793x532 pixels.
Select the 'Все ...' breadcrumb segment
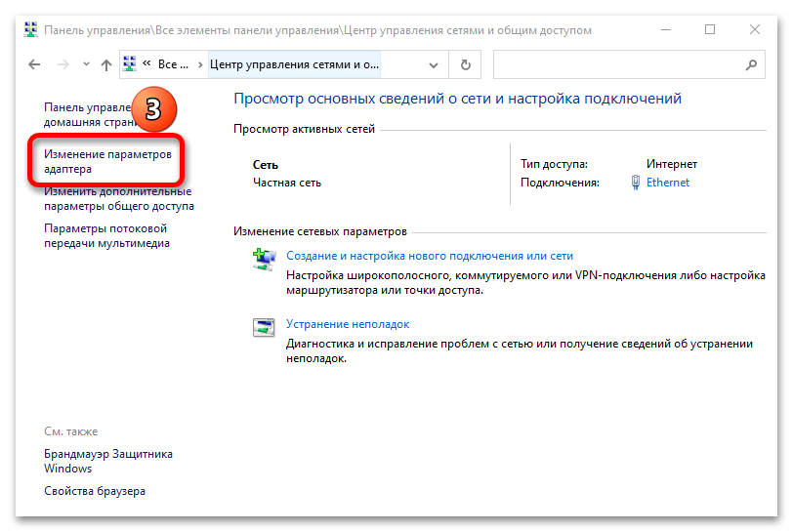173,64
